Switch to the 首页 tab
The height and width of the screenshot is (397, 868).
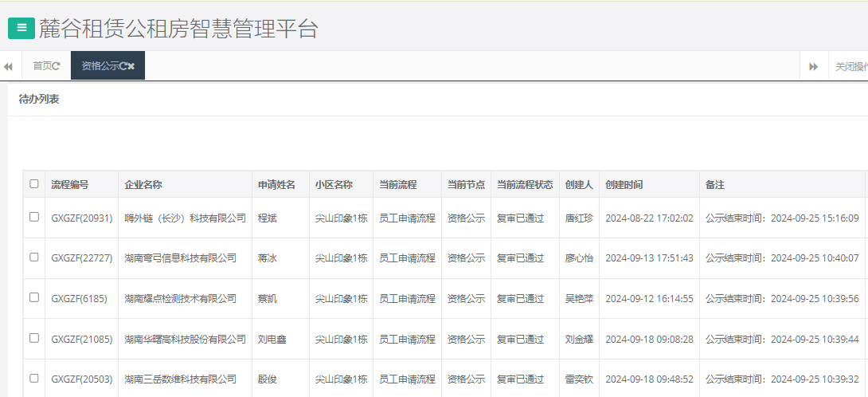(x=41, y=66)
